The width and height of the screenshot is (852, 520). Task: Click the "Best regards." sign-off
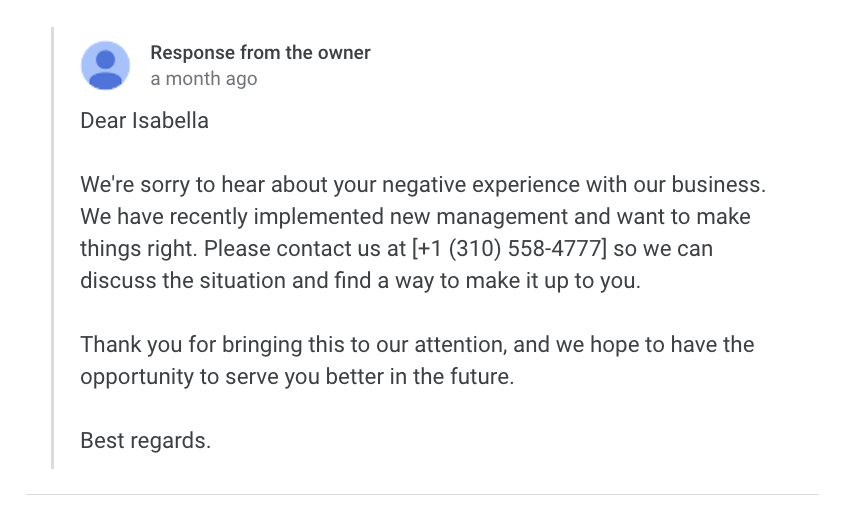click(145, 441)
